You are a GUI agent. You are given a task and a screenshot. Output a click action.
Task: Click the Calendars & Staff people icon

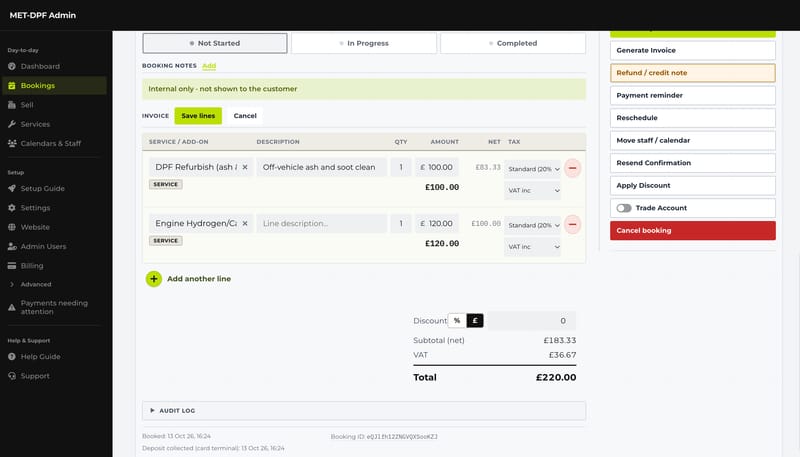tap(12, 144)
